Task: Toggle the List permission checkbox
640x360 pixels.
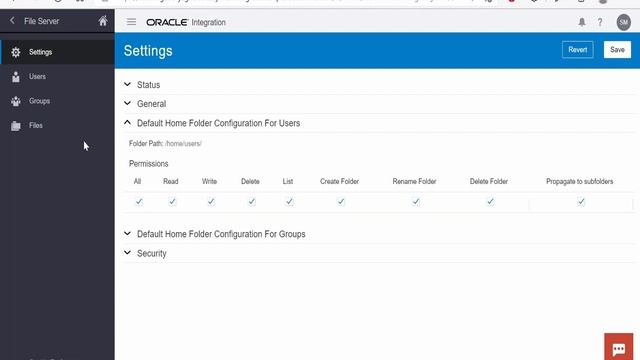Action: tap(289, 202)
